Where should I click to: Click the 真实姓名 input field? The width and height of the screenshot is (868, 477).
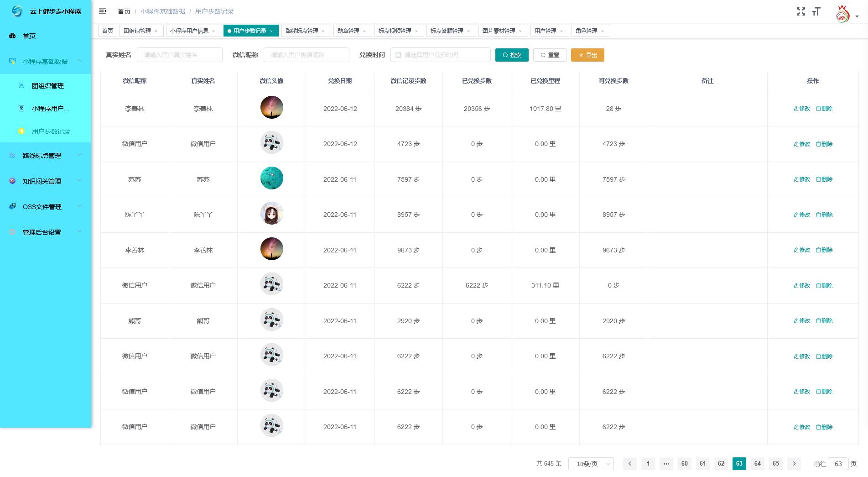tap(180, 55)
